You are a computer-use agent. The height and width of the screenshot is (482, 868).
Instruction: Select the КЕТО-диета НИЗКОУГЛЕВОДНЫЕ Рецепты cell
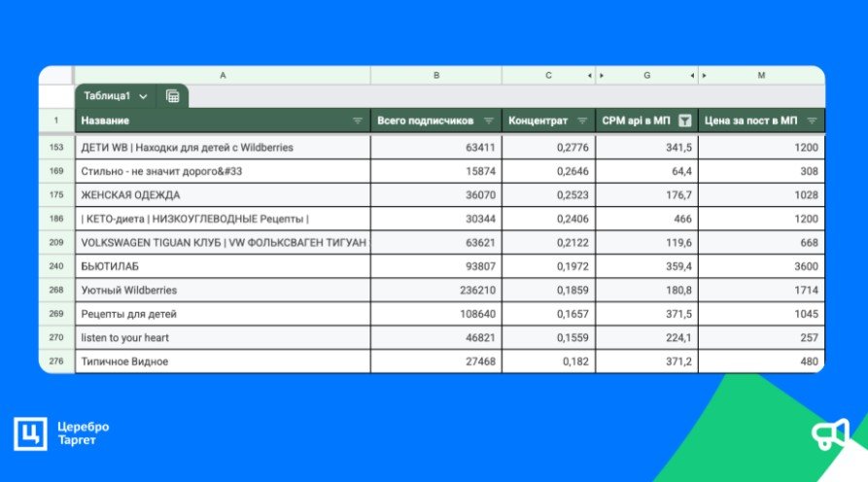click(x=223, y=219)
